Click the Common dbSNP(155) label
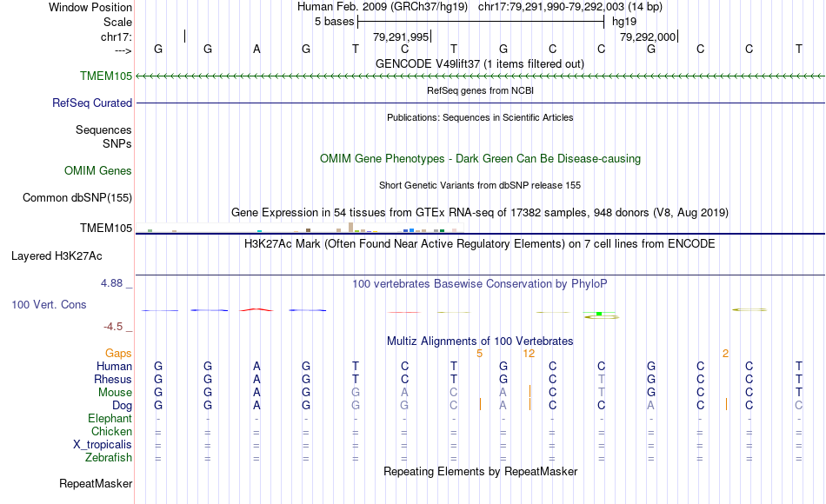Viewport: 826px width, 504px height. pos(77,197)
